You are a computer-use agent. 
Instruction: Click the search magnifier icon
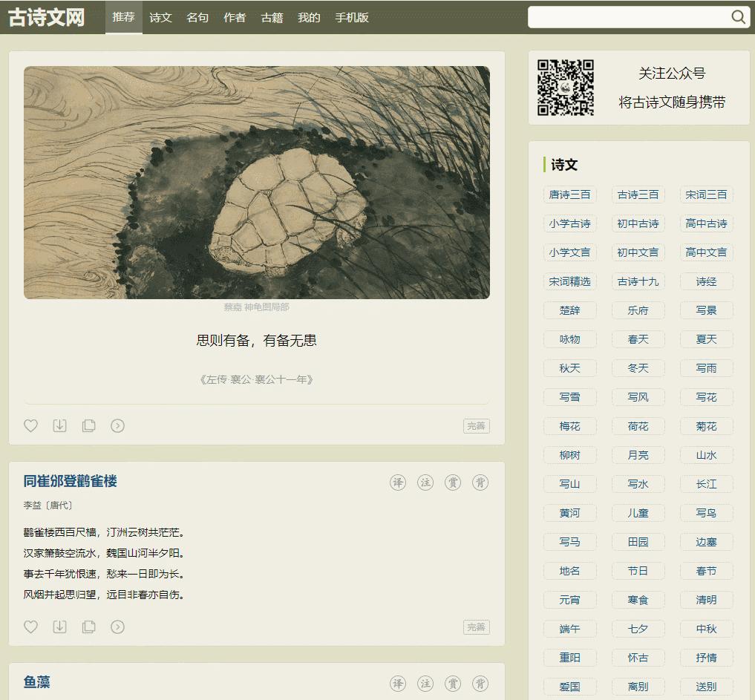tap(739, 16)
